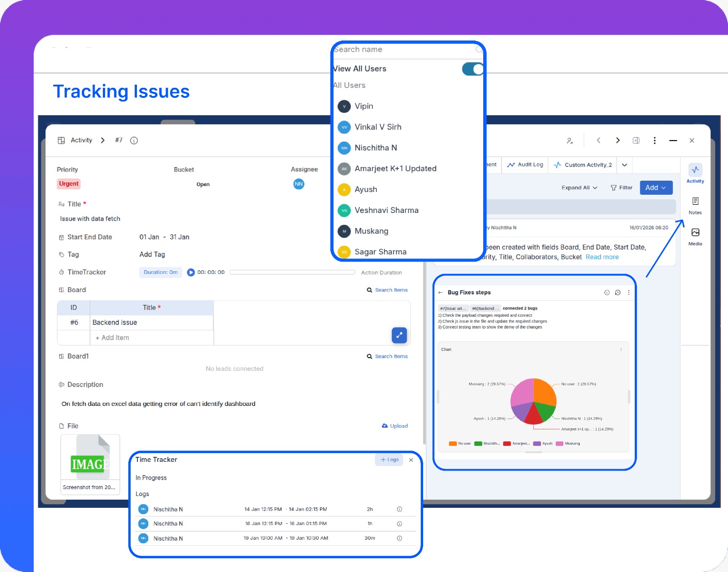Open the Expand All dropdown
This screenshot has width=728, height=572.
coord(579,187)
